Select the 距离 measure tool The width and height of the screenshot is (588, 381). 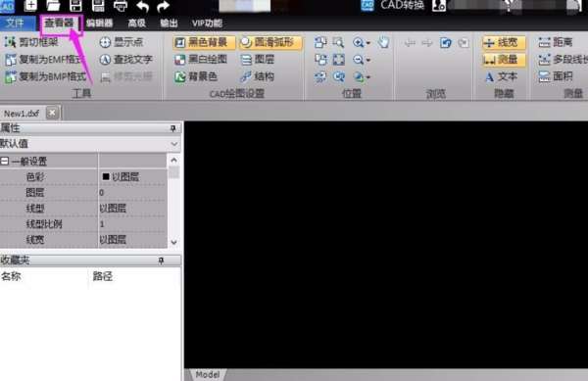tap(556, 42)
